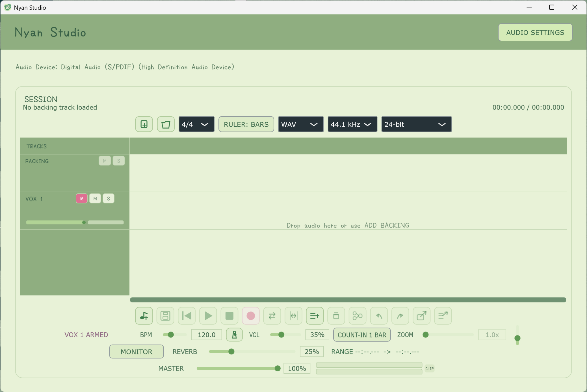Click the CLIP indicator to reset
Viewport: 587px width, 392px height.
[429, 369]
